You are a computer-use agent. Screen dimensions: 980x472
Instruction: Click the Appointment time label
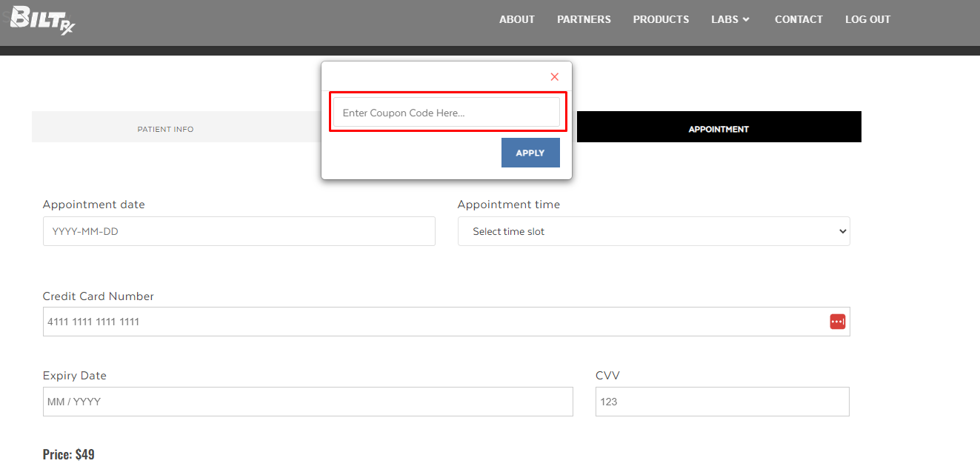509,205
